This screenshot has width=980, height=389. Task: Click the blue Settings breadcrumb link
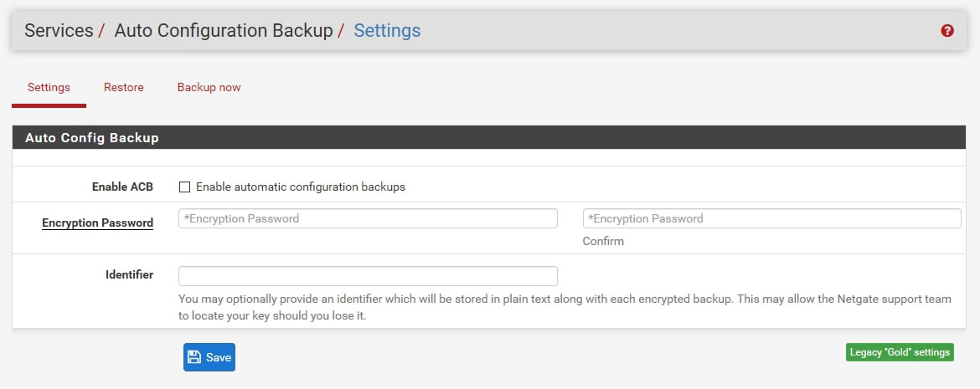coord(387,31)
